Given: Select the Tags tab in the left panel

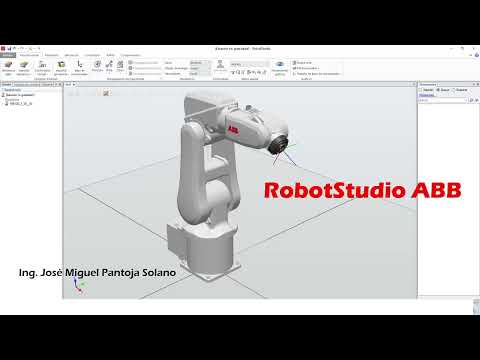Looking at the screenshot, I should pos(48,85).
